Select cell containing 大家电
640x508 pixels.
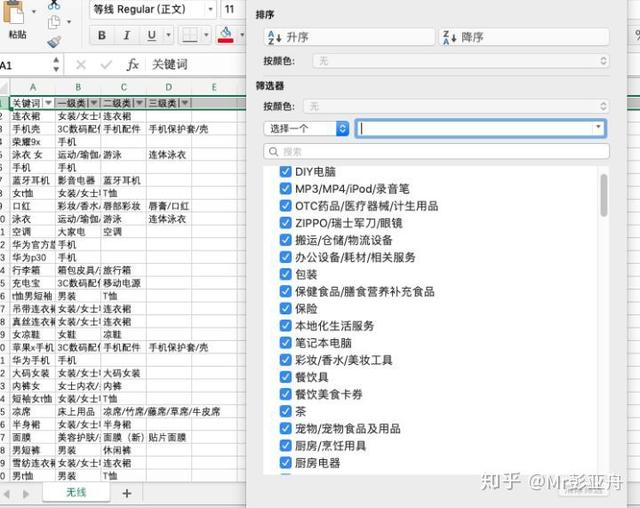[x=78, y=232]
